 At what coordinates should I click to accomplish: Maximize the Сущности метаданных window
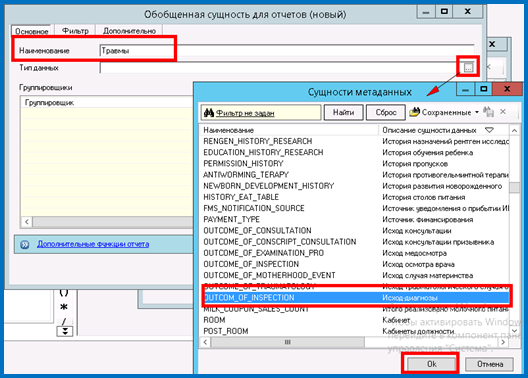pyautogui.click(x=484, y=89)
